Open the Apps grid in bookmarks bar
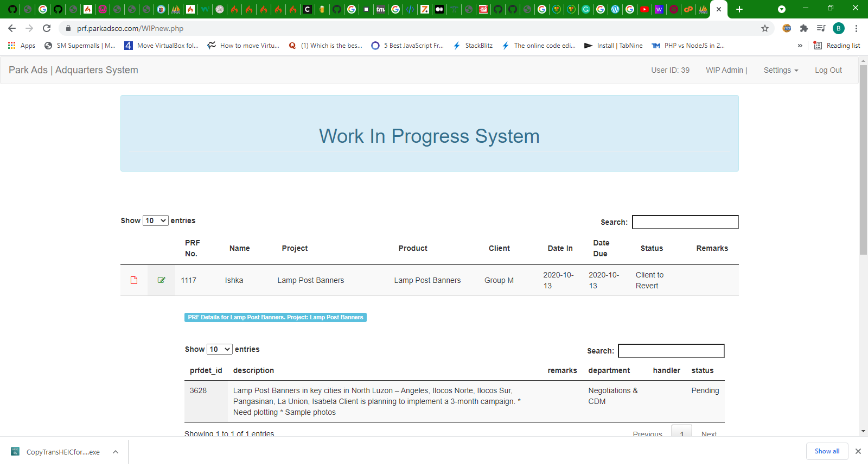 pos(22,46)
